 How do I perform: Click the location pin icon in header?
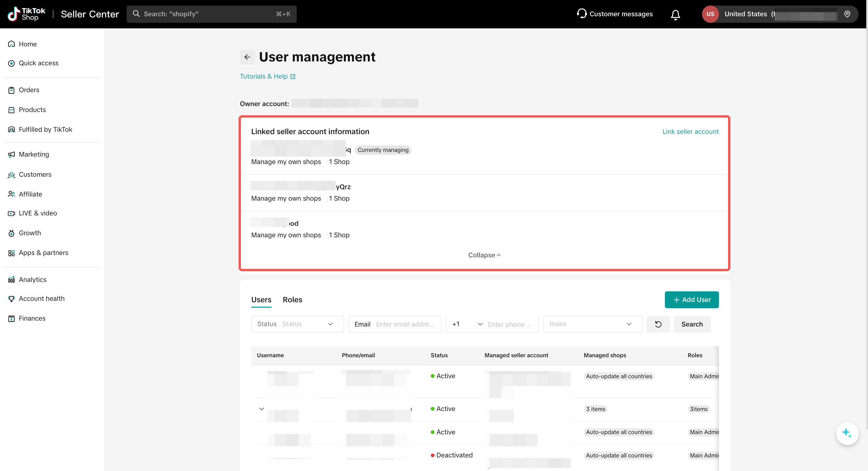click(847, 14)
